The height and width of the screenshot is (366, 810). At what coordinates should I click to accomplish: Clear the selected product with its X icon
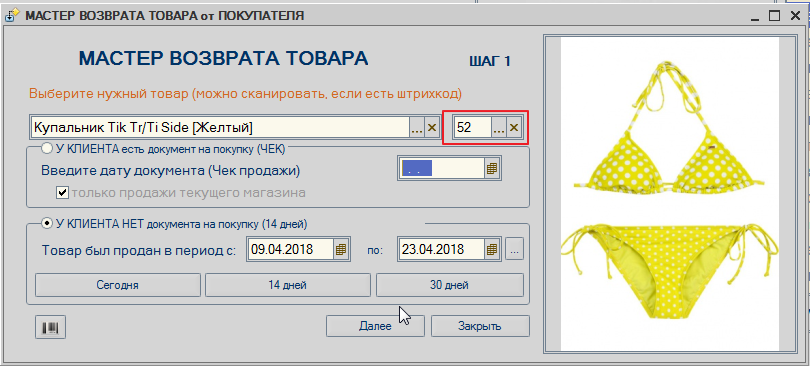point(432,128)
